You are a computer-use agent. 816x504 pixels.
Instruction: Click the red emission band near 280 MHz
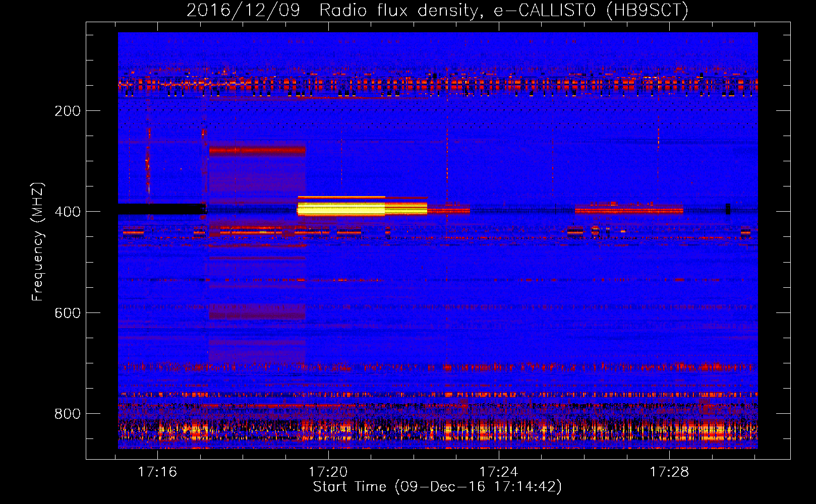257,150
